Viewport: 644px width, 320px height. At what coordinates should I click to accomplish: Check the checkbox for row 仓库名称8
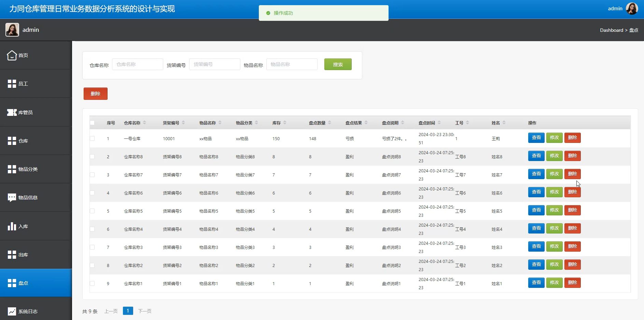click(92, 157)
